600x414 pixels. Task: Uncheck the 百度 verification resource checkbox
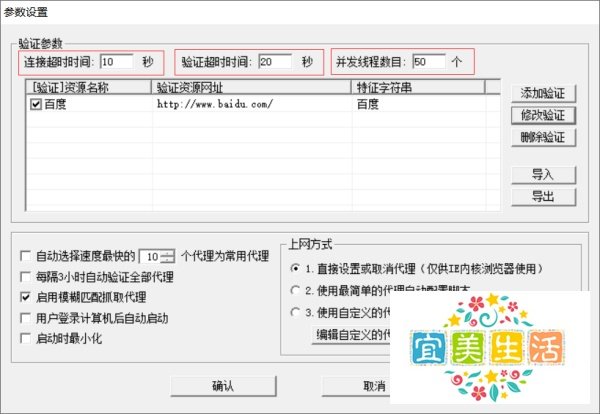coord(36,104)
